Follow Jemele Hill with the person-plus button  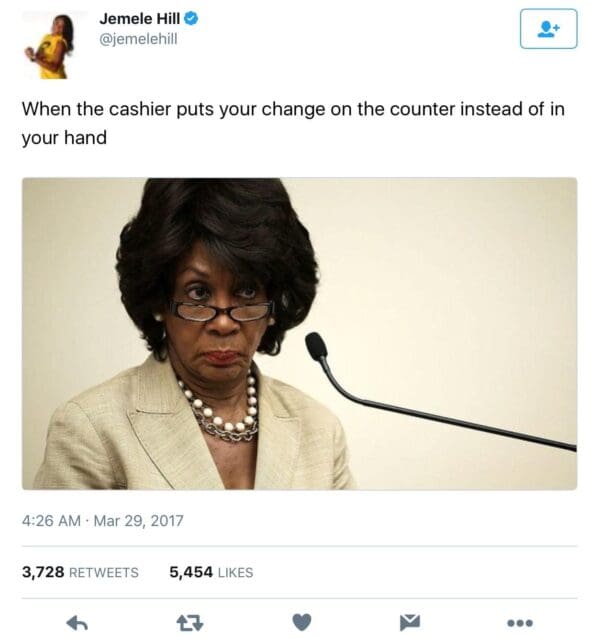point(549,29)
